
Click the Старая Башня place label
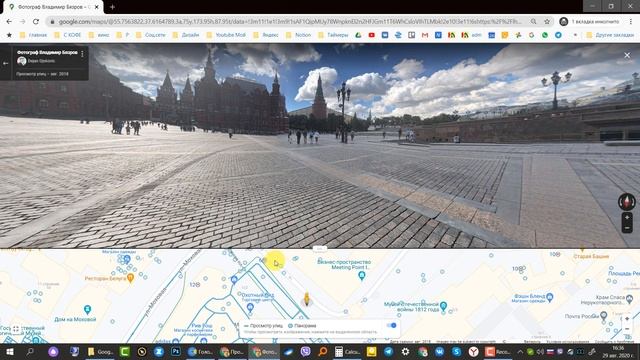pyautogui.click(x=591, y=256)
